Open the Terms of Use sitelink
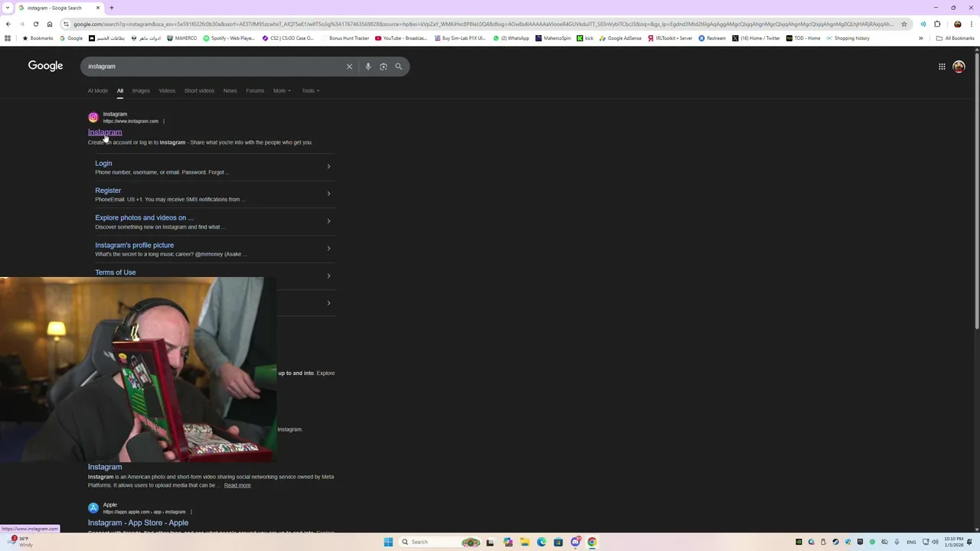Image resolution: width=980 pixels, height=551 pixels. (x=115, y=272)
